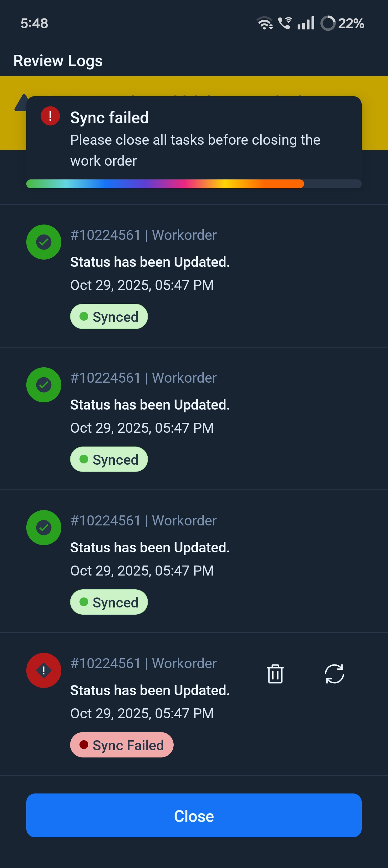Image resolution: width=388 pixels, height=868 pixels.
Task: Tap the first Synced status badge
Action: (x=109, y=316)
